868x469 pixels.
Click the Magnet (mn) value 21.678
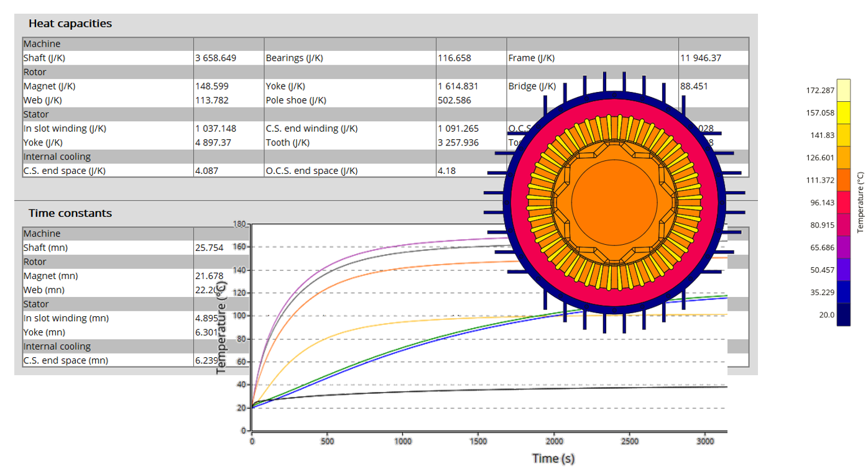click(209, 276)
